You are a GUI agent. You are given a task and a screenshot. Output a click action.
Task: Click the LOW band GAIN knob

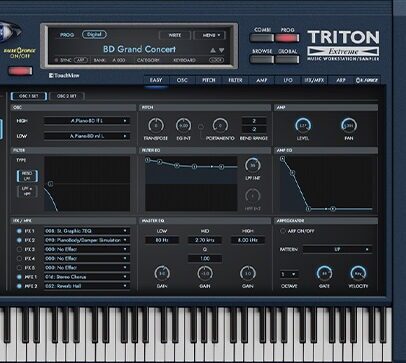(162, 273)
